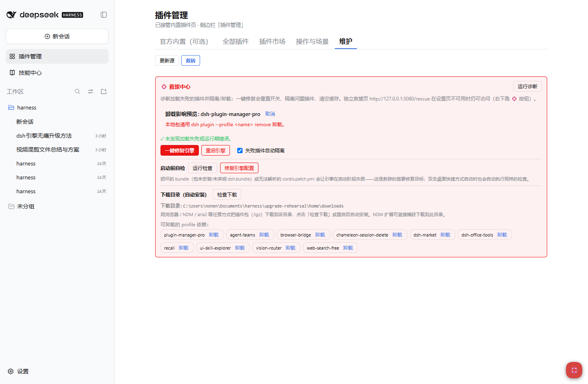Screen dimensions: 588x384
Task: Run diagnostics with 运行诊断 button
Action: click(x=528, y=86)
